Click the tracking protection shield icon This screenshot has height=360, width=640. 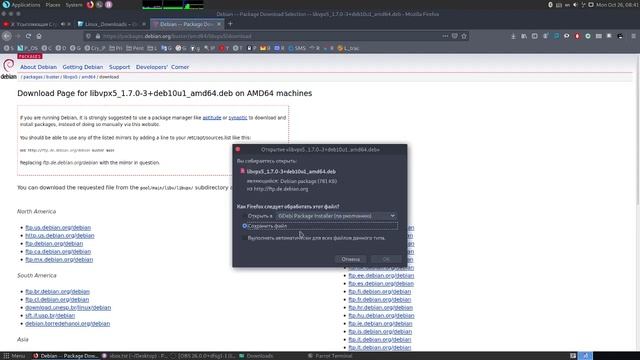(89, 36)
